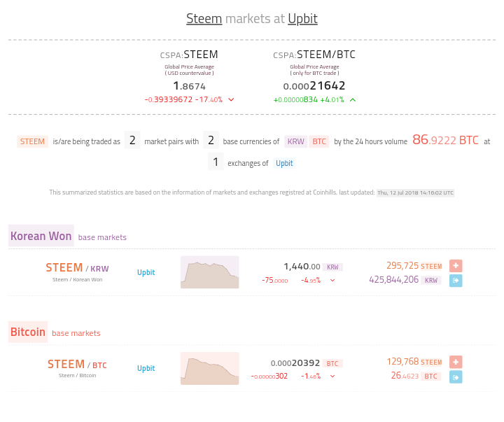Click the blue exit icon for STEEM/KRW
The width and height of the screenshot is (504, 422).
(456, 281)
